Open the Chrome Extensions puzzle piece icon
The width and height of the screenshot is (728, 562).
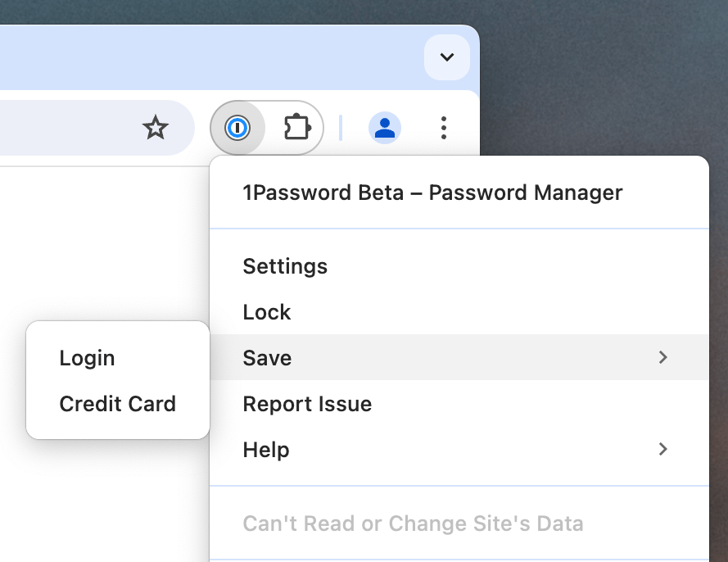click(x=296, y=127)
